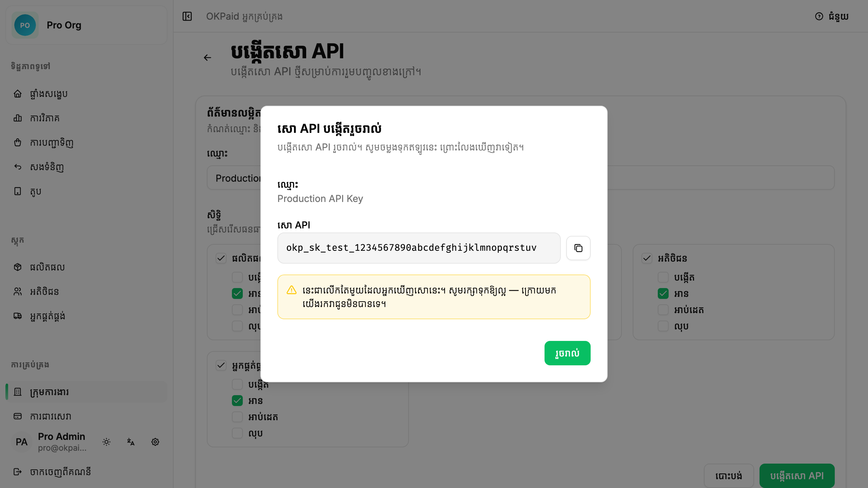Click the analytics bar chart icon
Screen dimensions: 868x488
[18, 118]
